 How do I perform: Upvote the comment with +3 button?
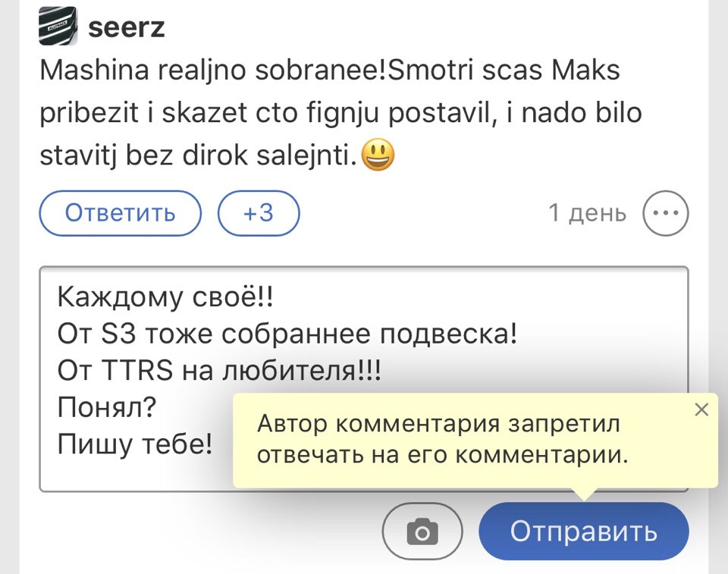tap(259, 213)
